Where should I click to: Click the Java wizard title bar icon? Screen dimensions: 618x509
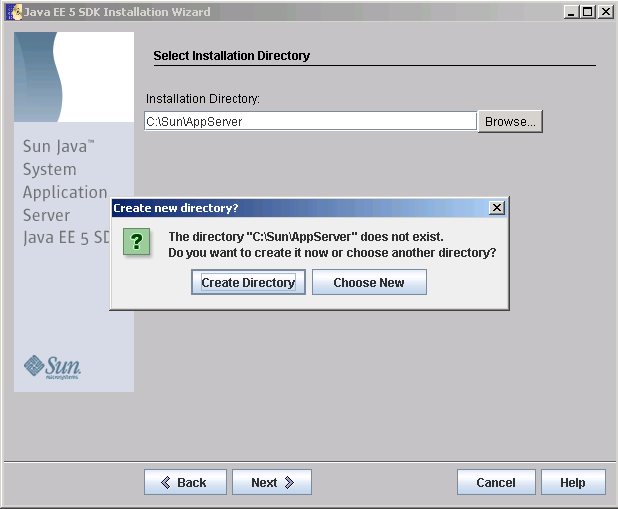15,12
